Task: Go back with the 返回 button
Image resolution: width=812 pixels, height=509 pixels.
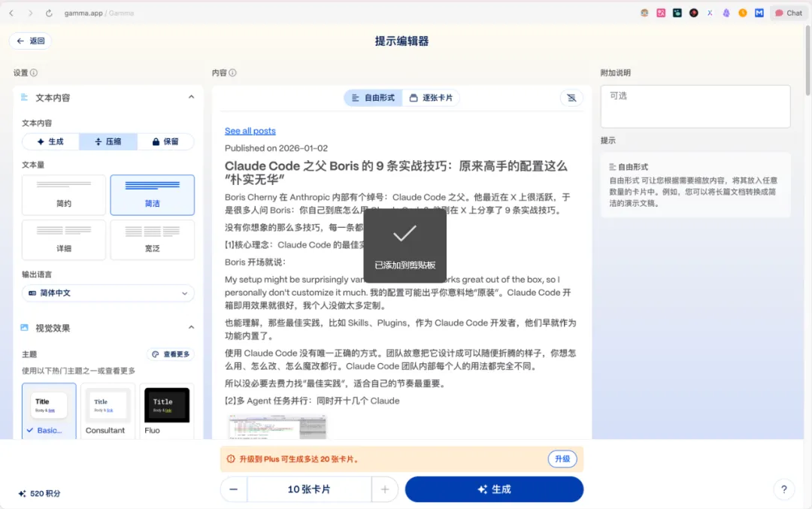Action: coord(30,41)
